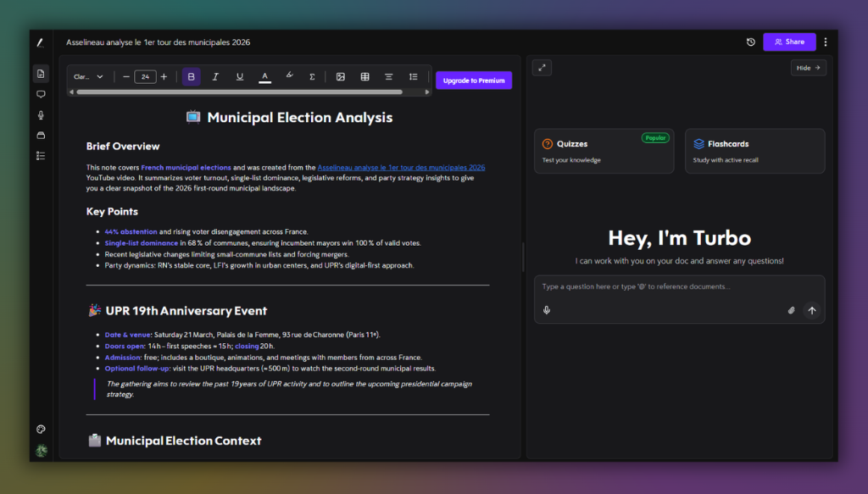The width and height of the screenshot is (868, 494).
Task: Hide the Turbo assistant panel
Action: 808,67
